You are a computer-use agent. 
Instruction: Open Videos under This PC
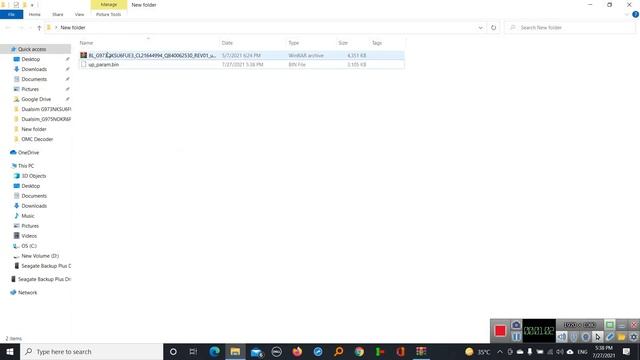click(x=29, y=236)
